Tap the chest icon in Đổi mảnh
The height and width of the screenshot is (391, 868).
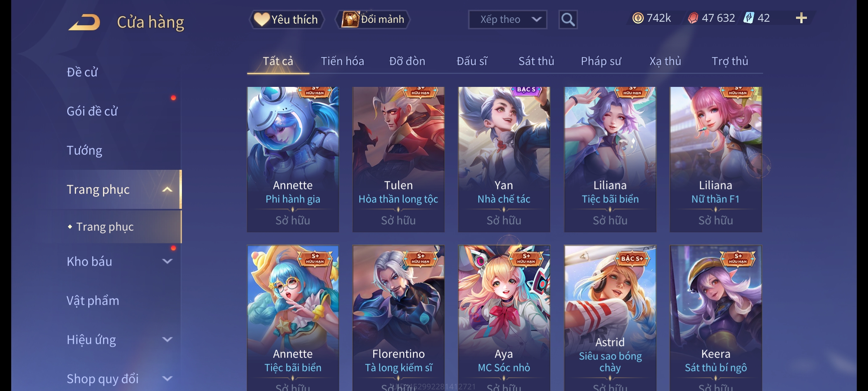(x=350, y=19)
